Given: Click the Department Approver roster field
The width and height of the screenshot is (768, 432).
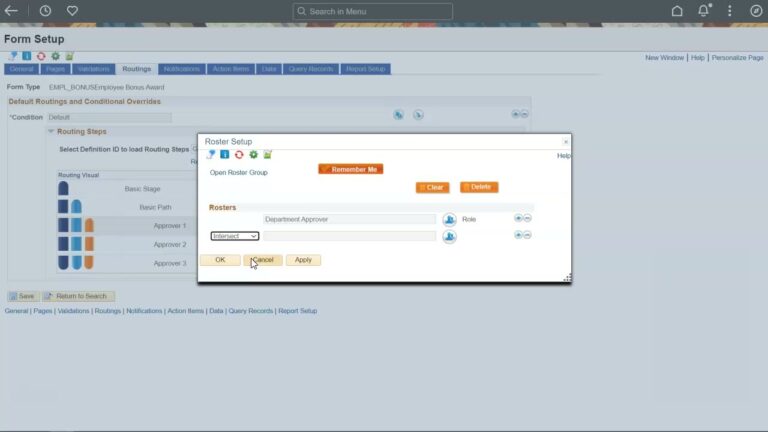Looking at the screenshot, I should 349,219.
